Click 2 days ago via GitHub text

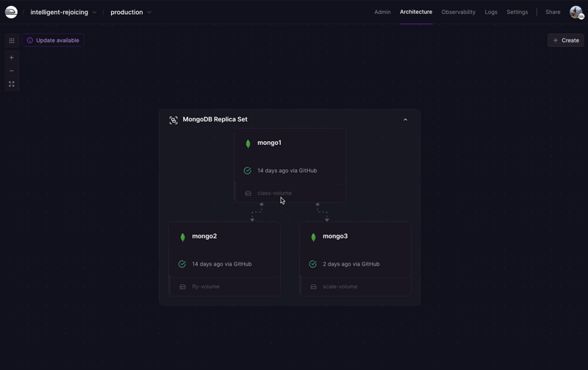click(351, 264)
